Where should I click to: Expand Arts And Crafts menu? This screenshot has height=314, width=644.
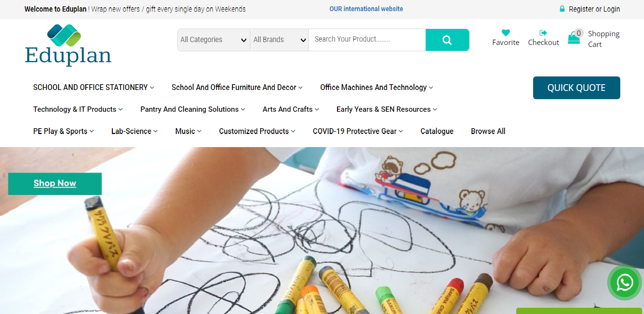pos(291,109)
